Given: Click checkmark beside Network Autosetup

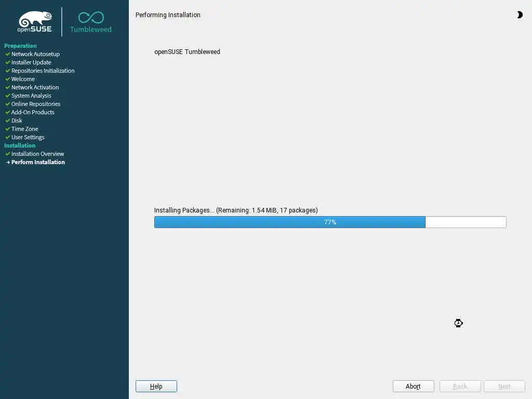Looking at the screenshot, I should (7, 54).
